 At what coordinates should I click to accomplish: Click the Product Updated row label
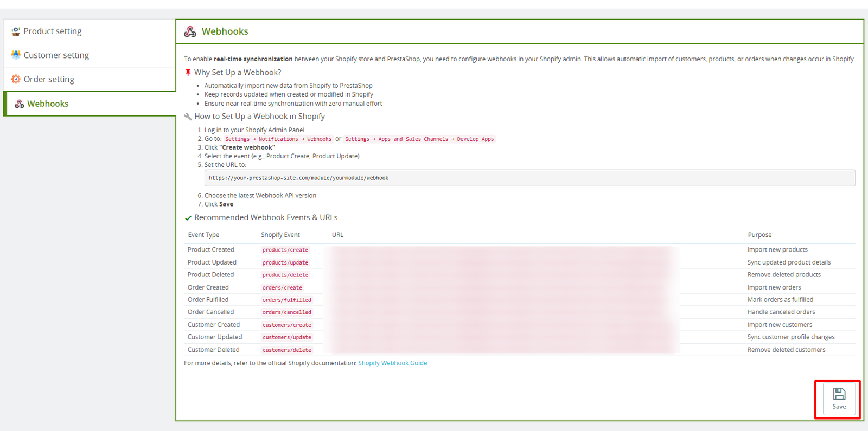coord(212,262)
